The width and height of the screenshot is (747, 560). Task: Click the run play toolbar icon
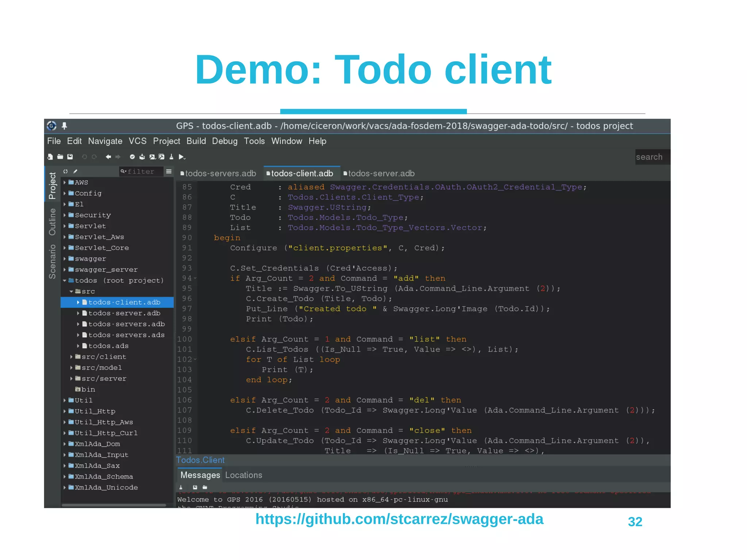click(x=182, y=157)
